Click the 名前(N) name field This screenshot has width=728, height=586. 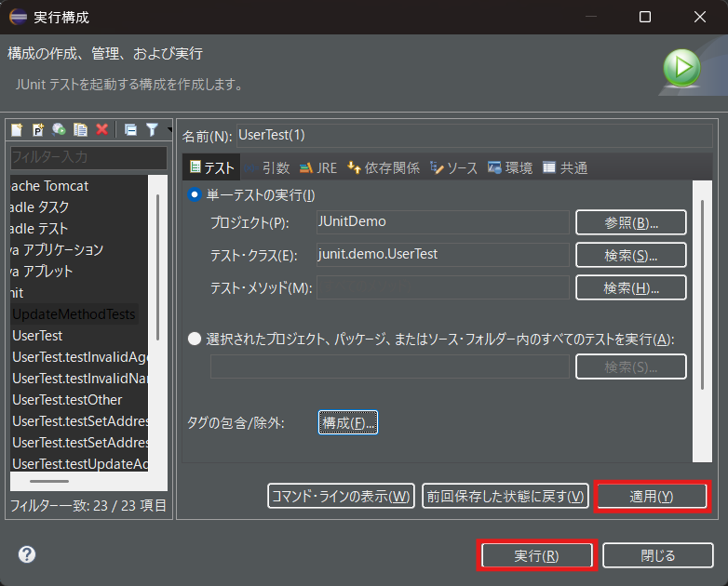pyautogui.click(x=475, y=136)
